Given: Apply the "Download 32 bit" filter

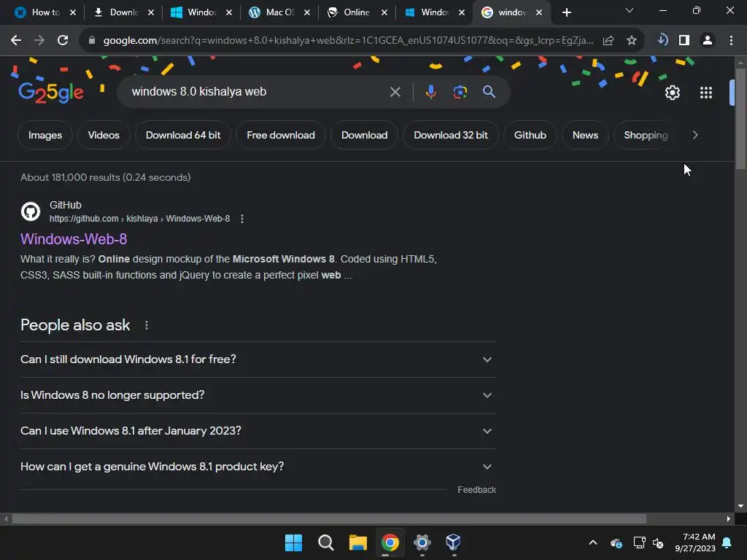Looking at the screenshot, I should click(451, 135).
